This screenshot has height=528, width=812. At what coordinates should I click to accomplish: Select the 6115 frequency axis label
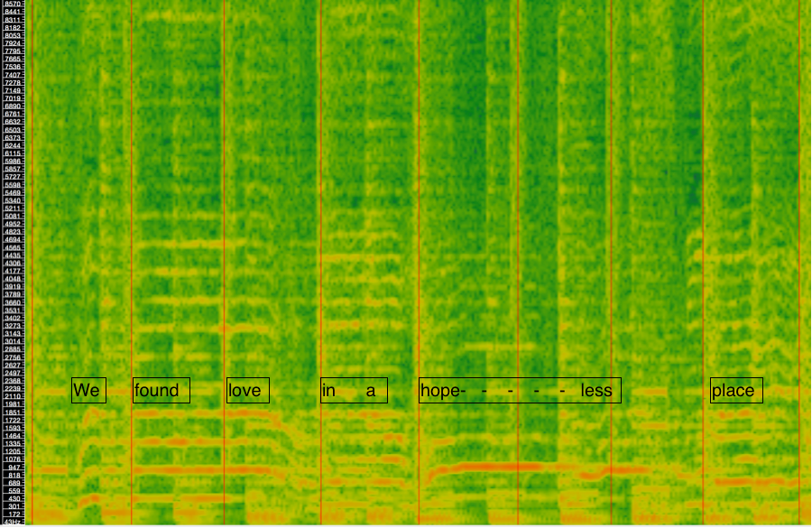point(13,153)
